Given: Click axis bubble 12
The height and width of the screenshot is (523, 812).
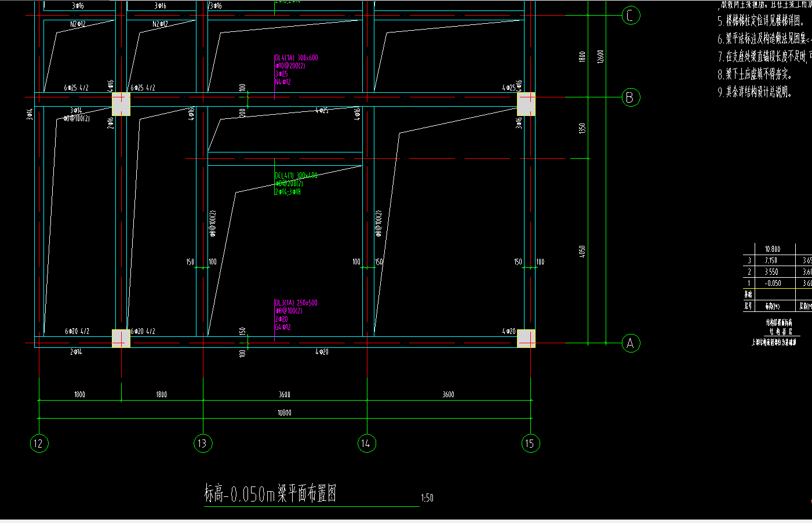Looking at the screenshot, I should [x=38, y=444].
